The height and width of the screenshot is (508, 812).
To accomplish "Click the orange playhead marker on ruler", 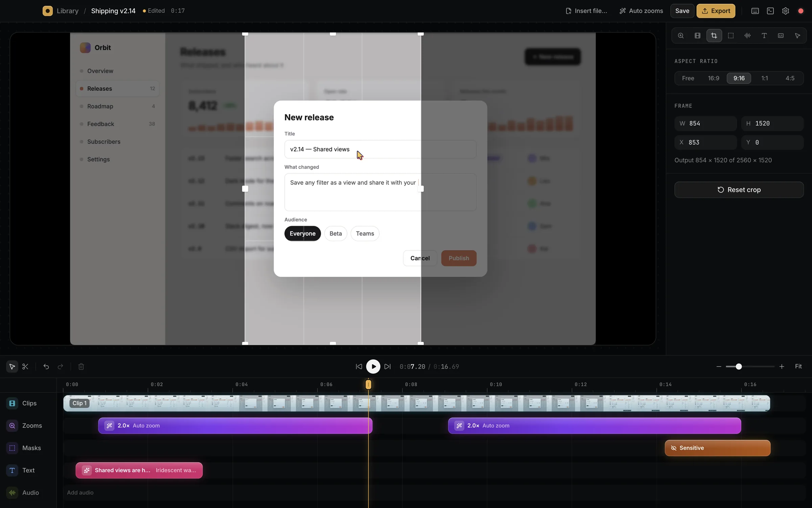I will (x=368, y=384).
